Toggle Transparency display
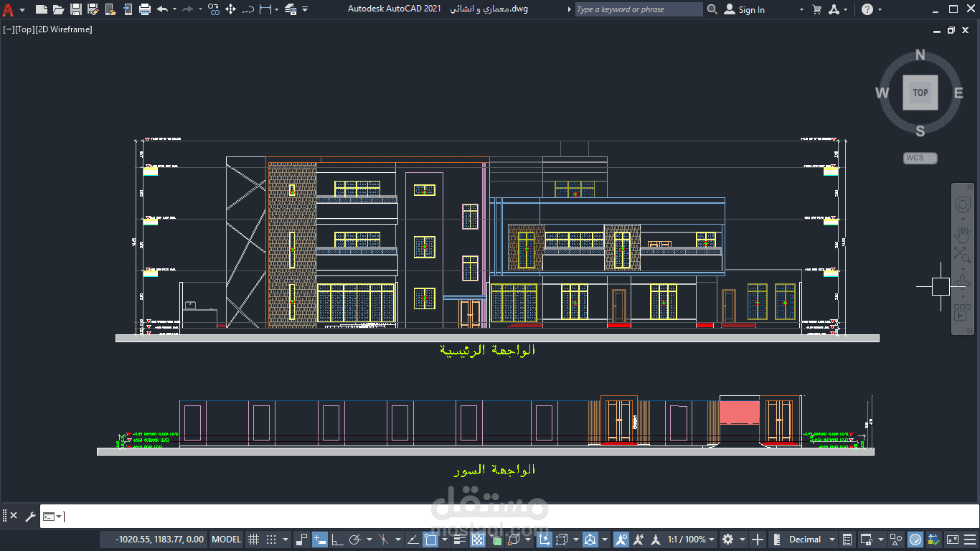 pyautogui.click(x=477, y=539)
